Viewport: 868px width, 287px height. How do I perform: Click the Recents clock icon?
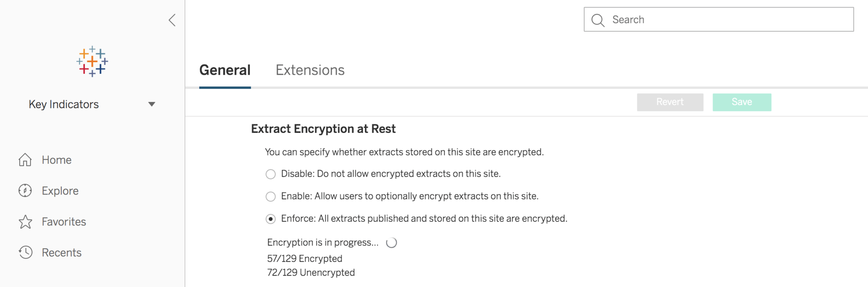pos(25,252)
